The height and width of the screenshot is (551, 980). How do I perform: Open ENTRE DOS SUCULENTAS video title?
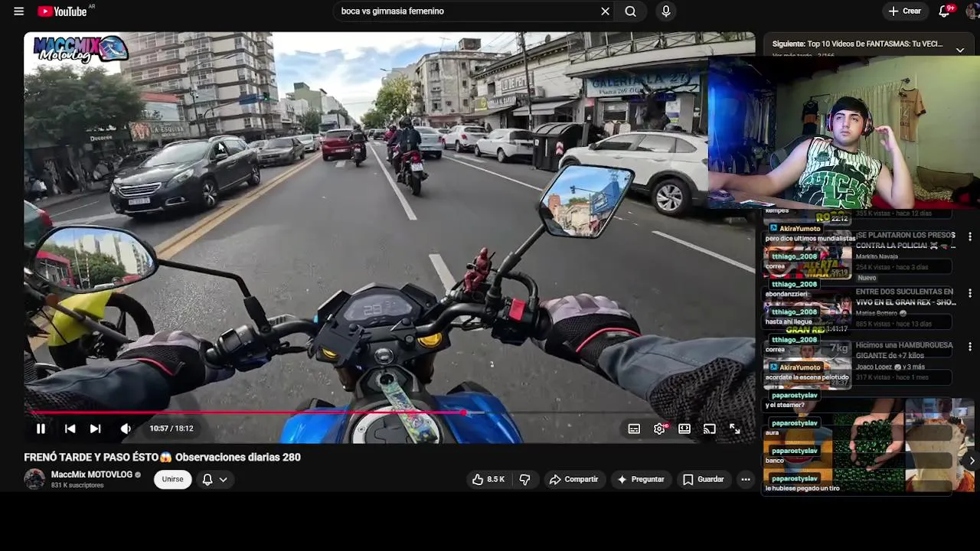point(905,297)
